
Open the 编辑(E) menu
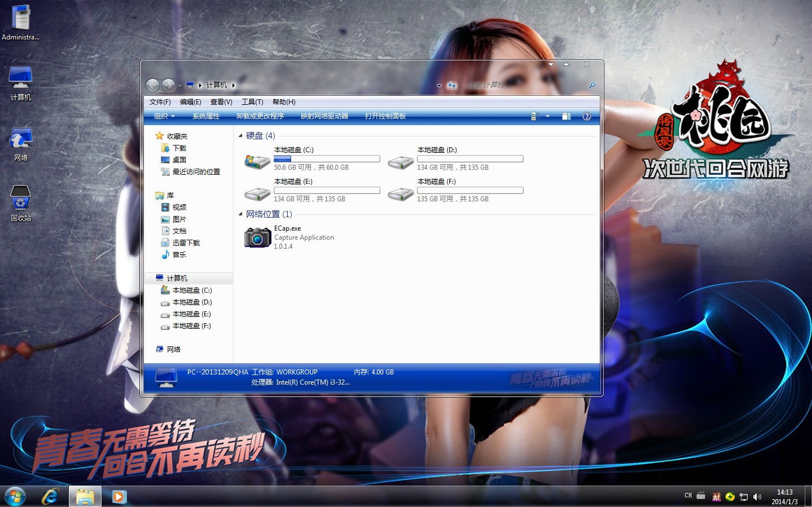pyautogui.click(x=191, y=102)
